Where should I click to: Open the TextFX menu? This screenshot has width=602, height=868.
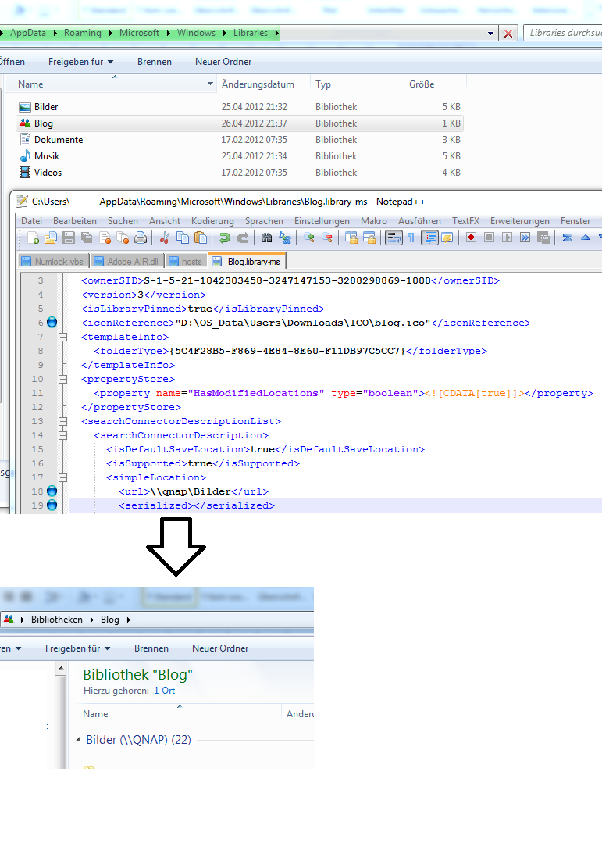[x=466, y=221]
